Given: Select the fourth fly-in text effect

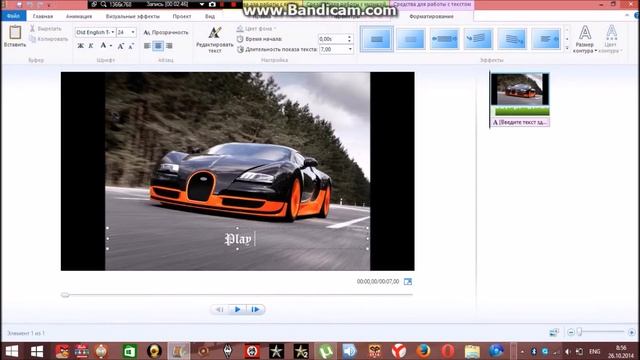Looking at the screenshot, I should [x=478, y=39].
